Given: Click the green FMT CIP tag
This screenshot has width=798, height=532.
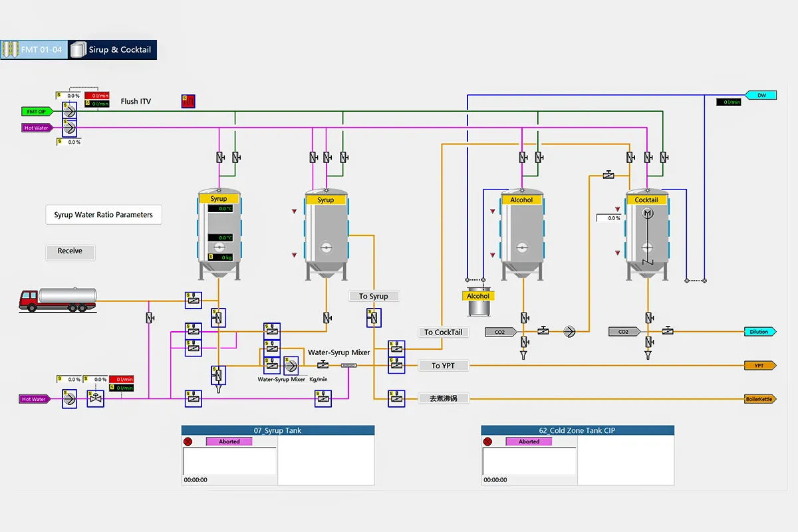Looking at the screenshot, I should coord(37,112).
